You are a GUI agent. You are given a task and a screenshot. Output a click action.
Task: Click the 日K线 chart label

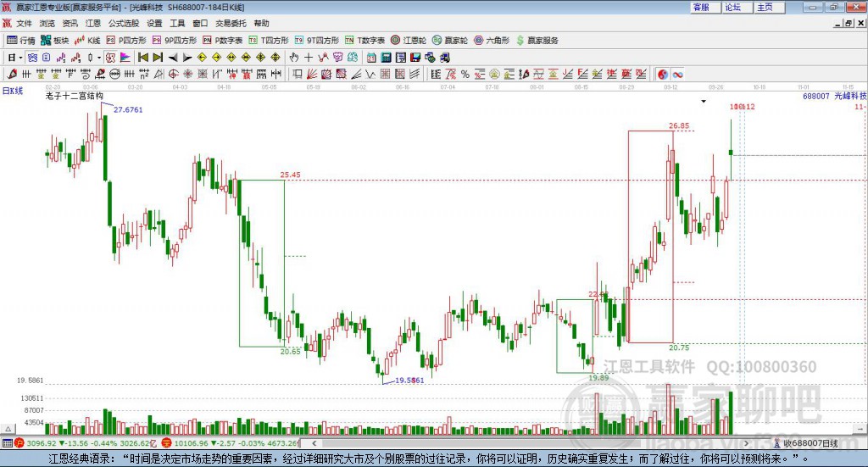(13, 91)
